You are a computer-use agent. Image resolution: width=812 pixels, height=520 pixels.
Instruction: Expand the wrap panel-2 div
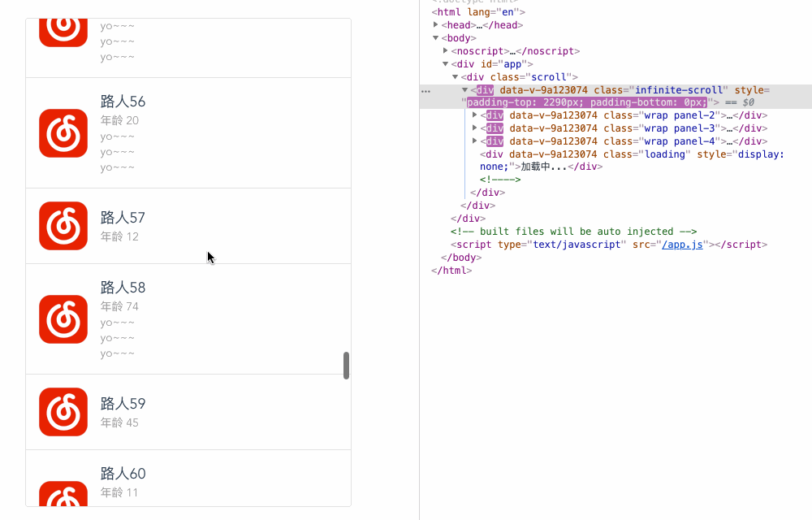pyautogui.click(x=475, y=115)
